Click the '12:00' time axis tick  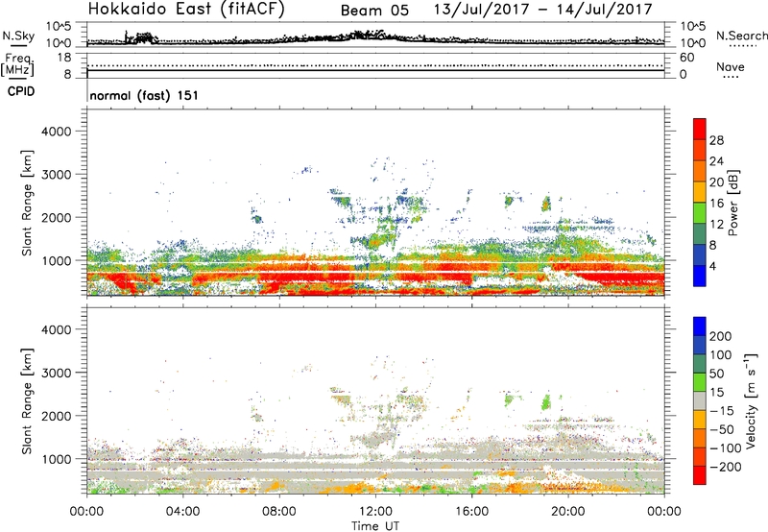[x=375, y=512]
